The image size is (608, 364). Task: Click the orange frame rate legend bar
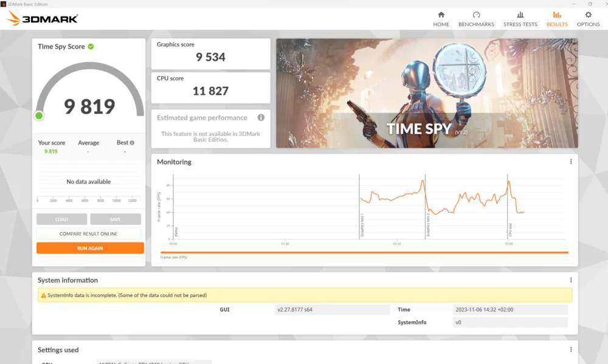[x=364, y=252]
